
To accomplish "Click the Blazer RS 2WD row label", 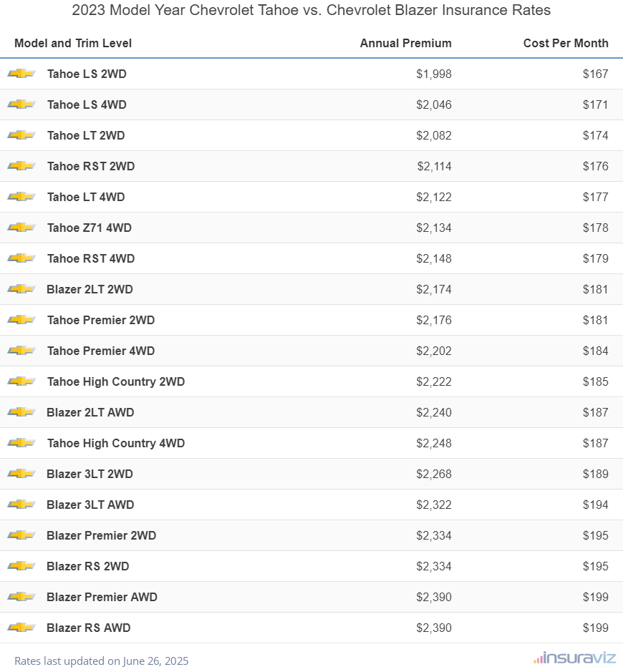I will (88, 566).
